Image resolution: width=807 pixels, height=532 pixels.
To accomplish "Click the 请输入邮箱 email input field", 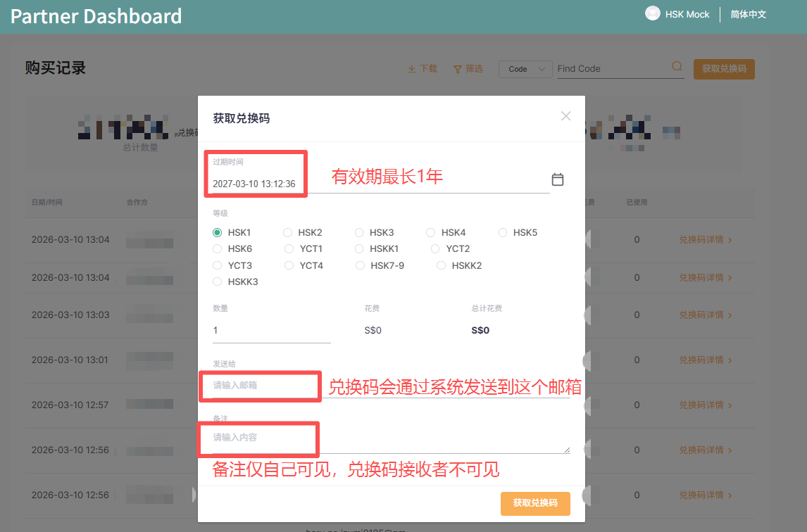I will [x=261, y=386].
